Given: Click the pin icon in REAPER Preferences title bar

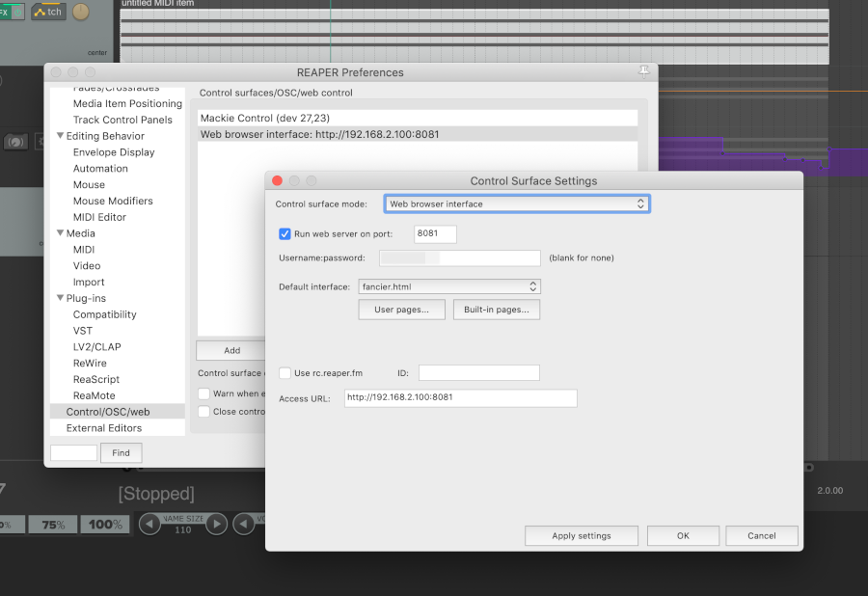Looking at the screenshot, I should click(644, 71).
